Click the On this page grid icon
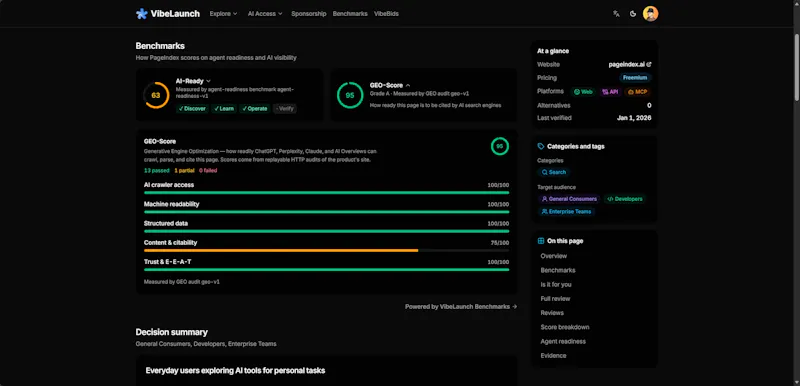 (541, 241)
